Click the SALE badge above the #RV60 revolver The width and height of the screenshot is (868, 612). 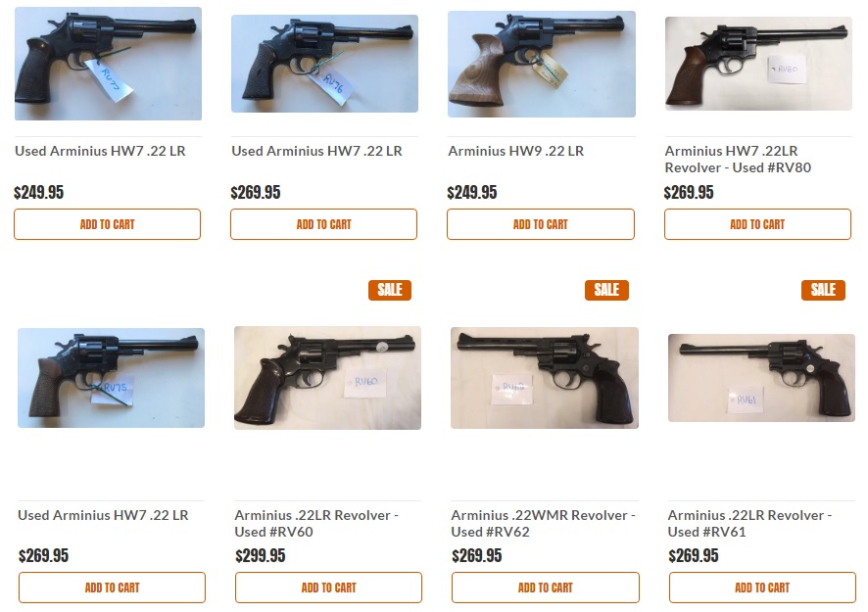point(390,289)
